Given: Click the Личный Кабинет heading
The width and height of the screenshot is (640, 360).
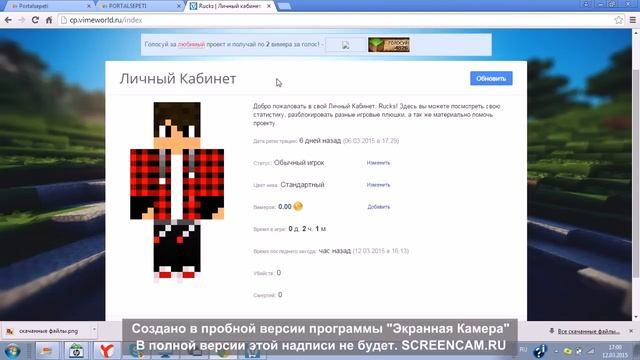Looking at the screenshot, I should (x=178, y=79).
